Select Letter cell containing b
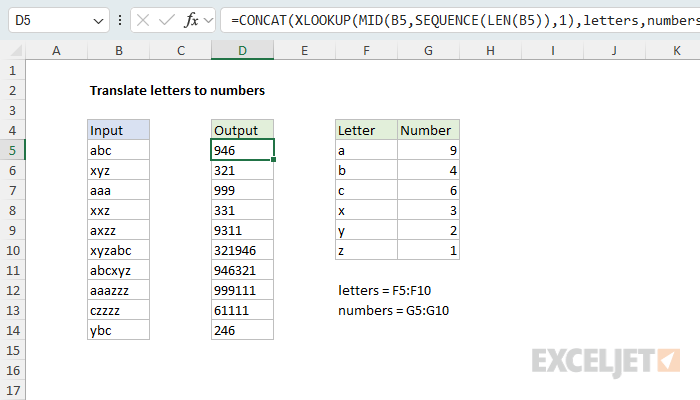Image resolution: width=700 pixels, height=400 pixels. click(367, 170)
